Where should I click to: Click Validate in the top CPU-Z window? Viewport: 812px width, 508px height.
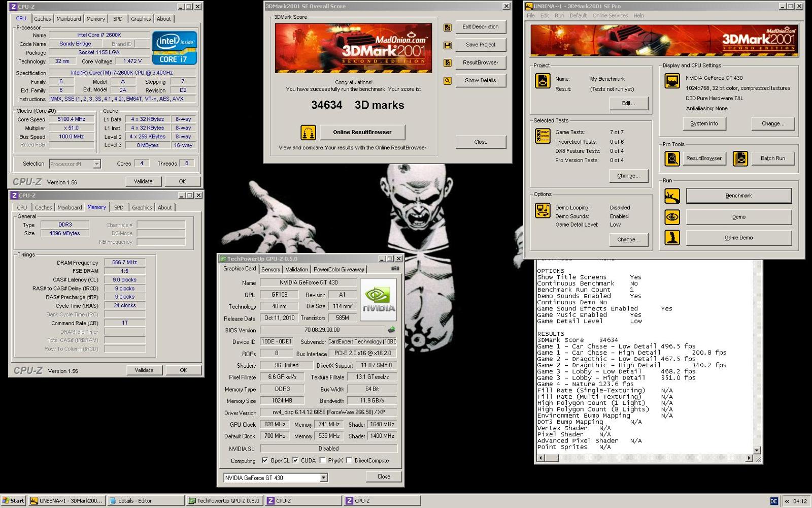click(x=143, y=182)
